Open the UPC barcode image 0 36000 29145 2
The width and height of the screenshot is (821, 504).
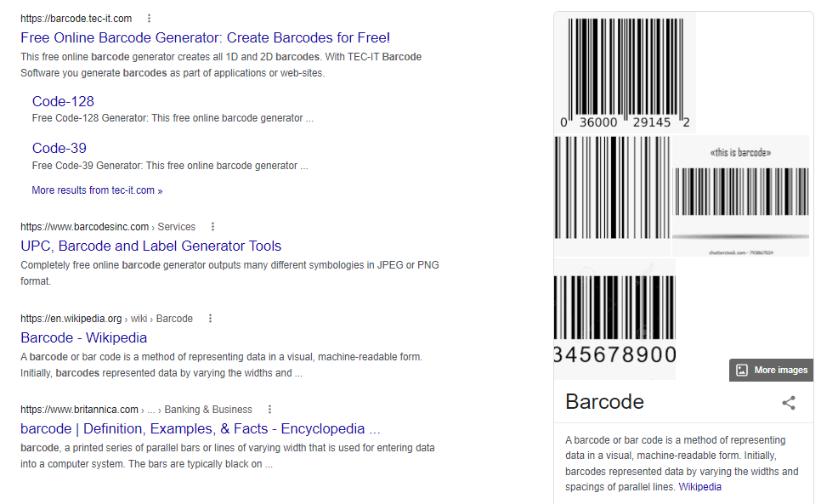[x=625, y=72]
